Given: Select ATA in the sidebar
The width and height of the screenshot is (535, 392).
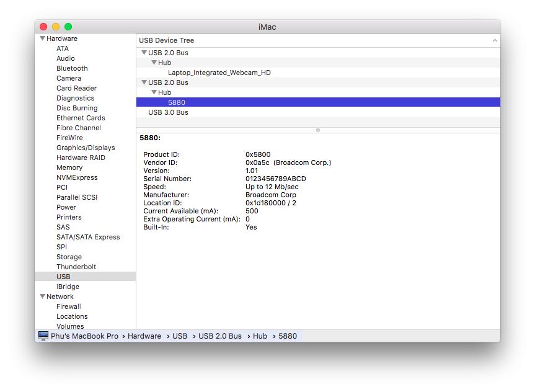Looking at the screenshot, I should pos(63,48).
